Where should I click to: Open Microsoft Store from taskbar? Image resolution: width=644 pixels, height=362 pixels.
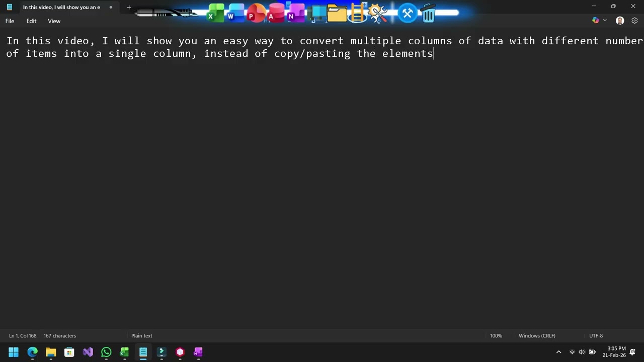[69, 352]
